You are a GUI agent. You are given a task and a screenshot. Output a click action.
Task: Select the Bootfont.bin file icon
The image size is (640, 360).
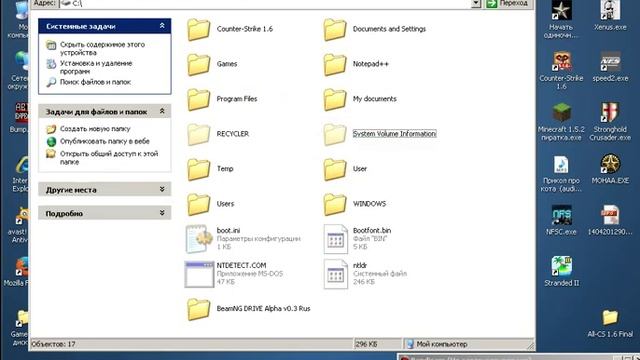pos(336,239)
